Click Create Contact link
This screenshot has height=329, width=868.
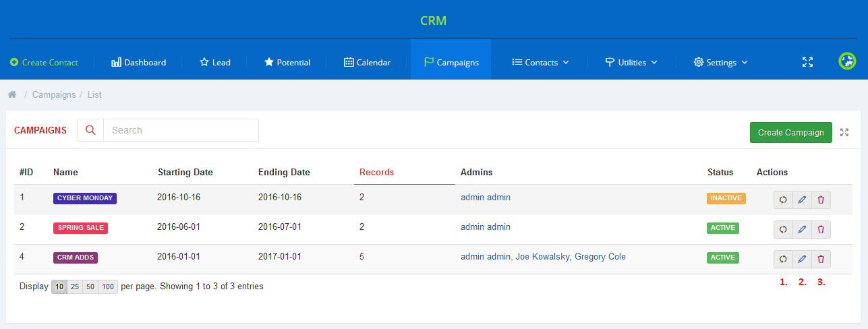coord(45,62)
